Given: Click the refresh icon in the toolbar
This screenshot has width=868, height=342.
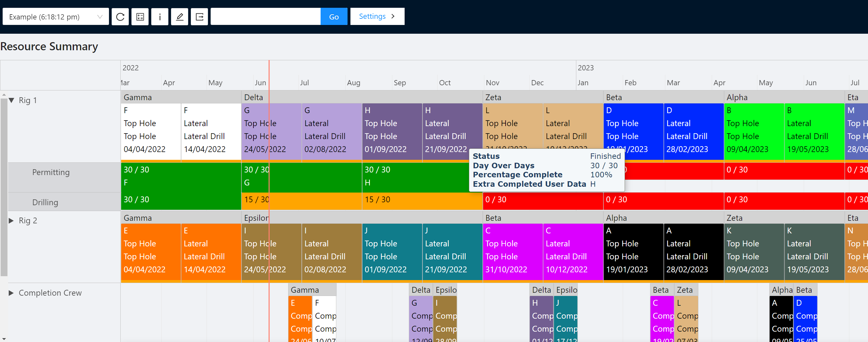Looking at the screenshot, I should click(x=120, y=17).
